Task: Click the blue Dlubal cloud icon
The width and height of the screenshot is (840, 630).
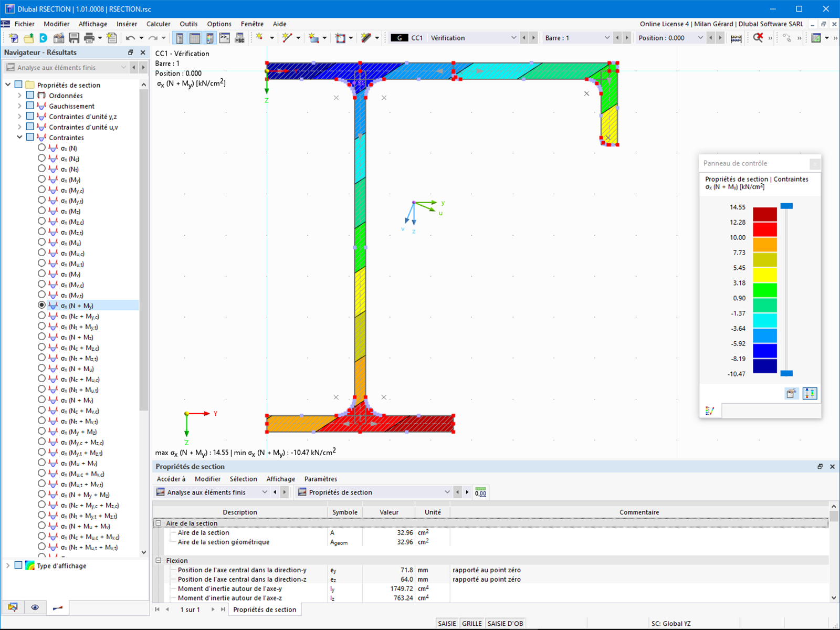Action: pyautogui.click(x=44, y=38)
